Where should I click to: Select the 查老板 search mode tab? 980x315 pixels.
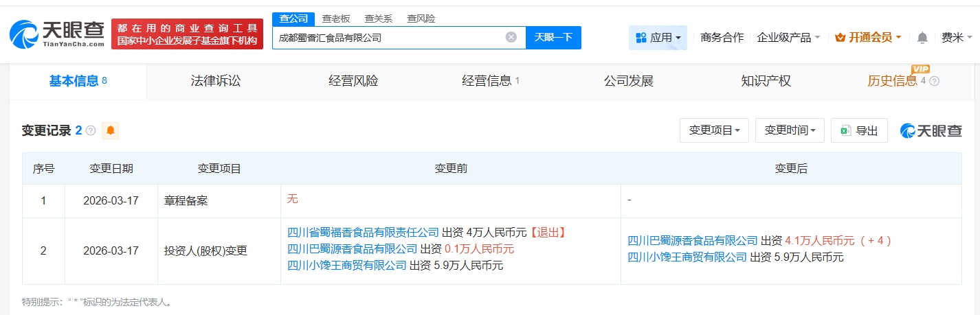coord(336,19)
